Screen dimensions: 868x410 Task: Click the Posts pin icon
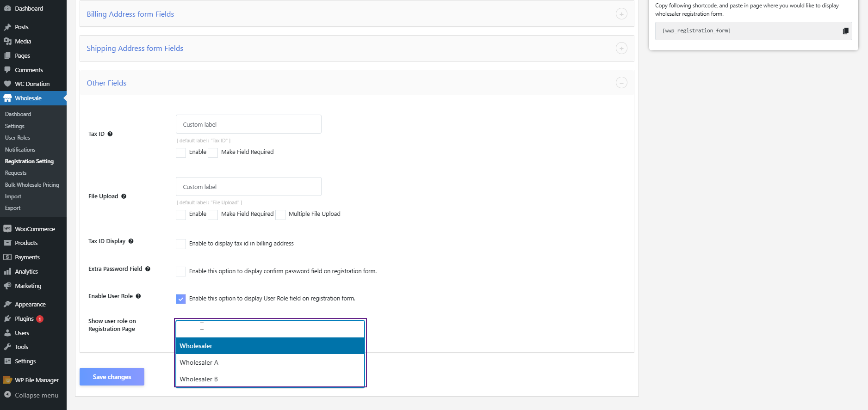[7, 27]
